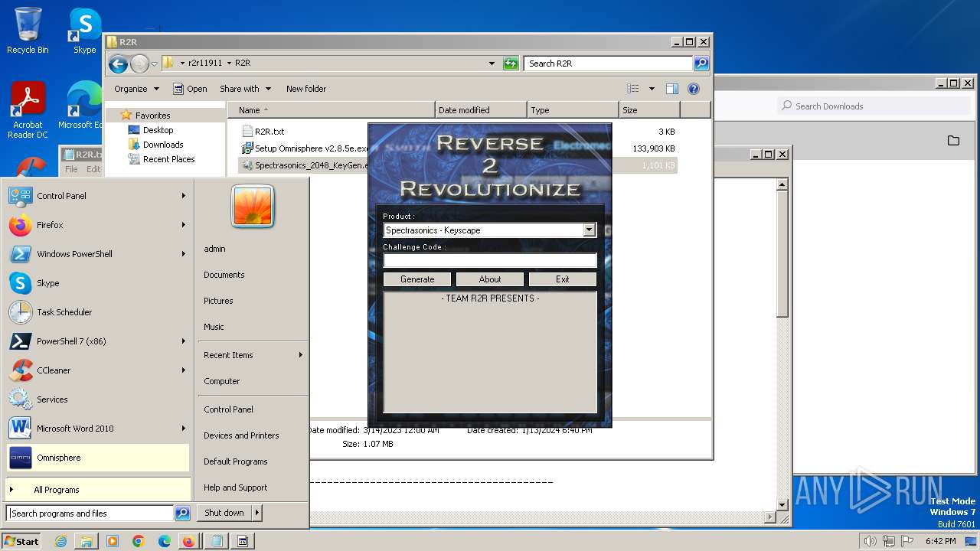Open Google Chrome taskbar icon

click(x=139, y=541)
